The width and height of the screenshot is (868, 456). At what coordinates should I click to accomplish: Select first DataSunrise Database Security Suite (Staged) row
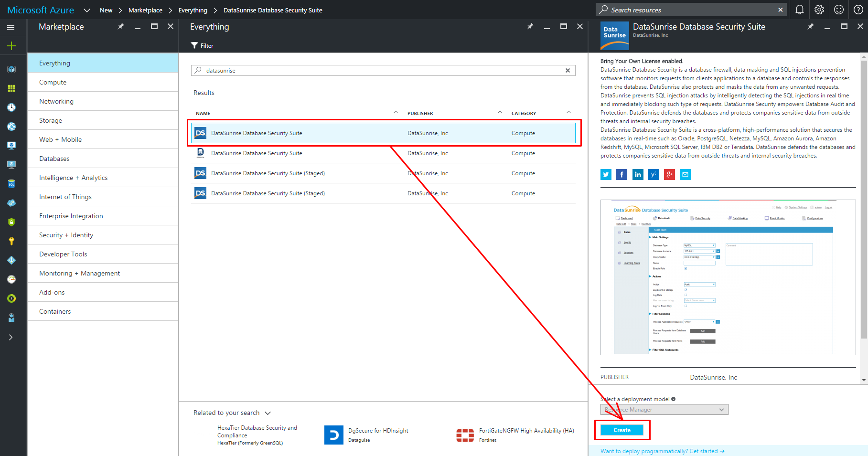383,173
